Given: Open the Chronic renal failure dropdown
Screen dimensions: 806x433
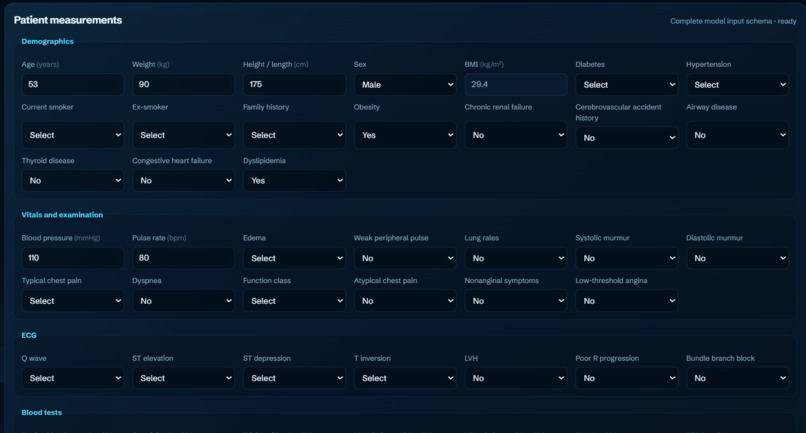Looking at the screenshot, I should [x=516, y=135].
